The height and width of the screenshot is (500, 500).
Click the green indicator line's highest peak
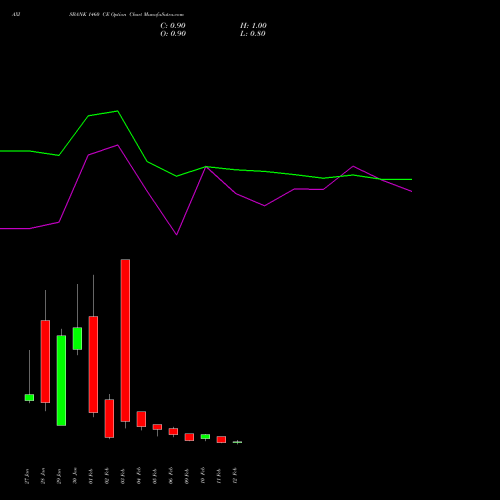pos(117,111)
